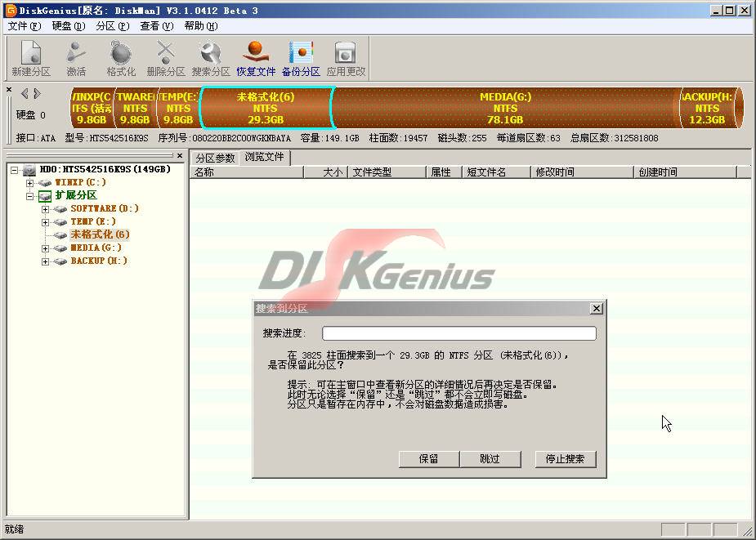Sort file list by 短文件名 column header
Screen dimensions: 756x540
click(x=497, y=172)
